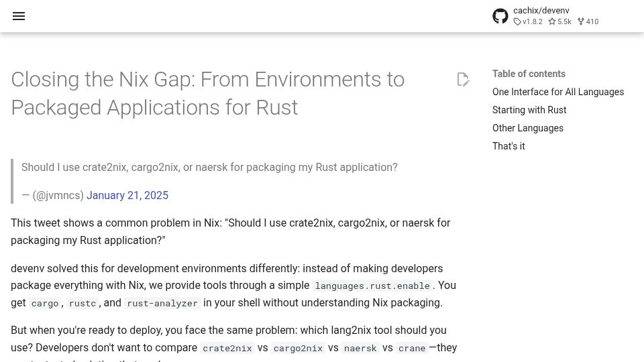The height and width of the screenshot is (362, 644).
Task: Click the rust-analyzer code text
Action: coord(162,303)
